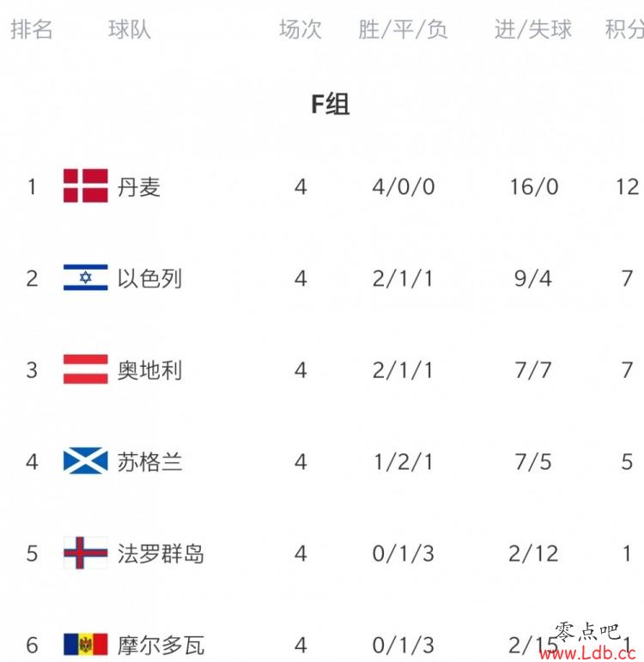Click the Austria flag icon
This screenshot has width=644, height=662.
[86, 369]
